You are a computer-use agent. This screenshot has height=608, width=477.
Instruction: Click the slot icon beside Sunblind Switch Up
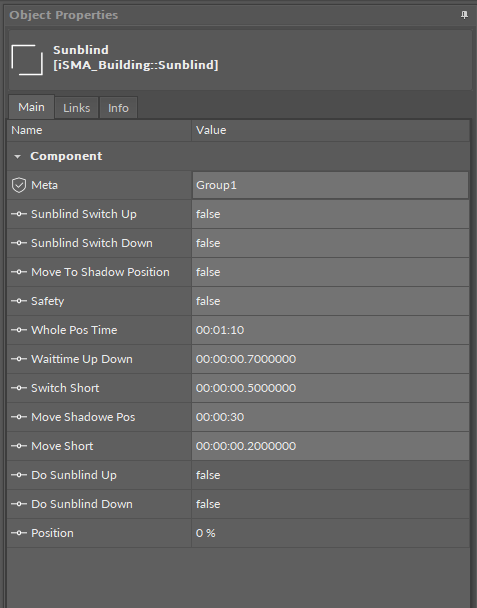[x=19, y=214]
